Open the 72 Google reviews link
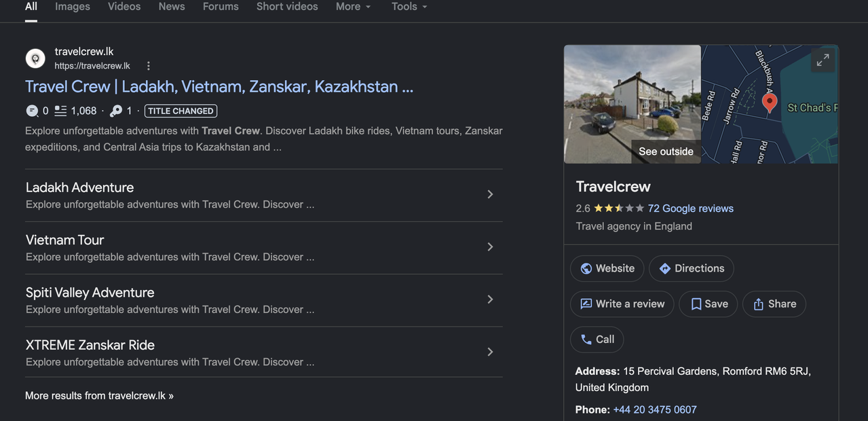The image size is (868, 421). click(x=690, y=208)
